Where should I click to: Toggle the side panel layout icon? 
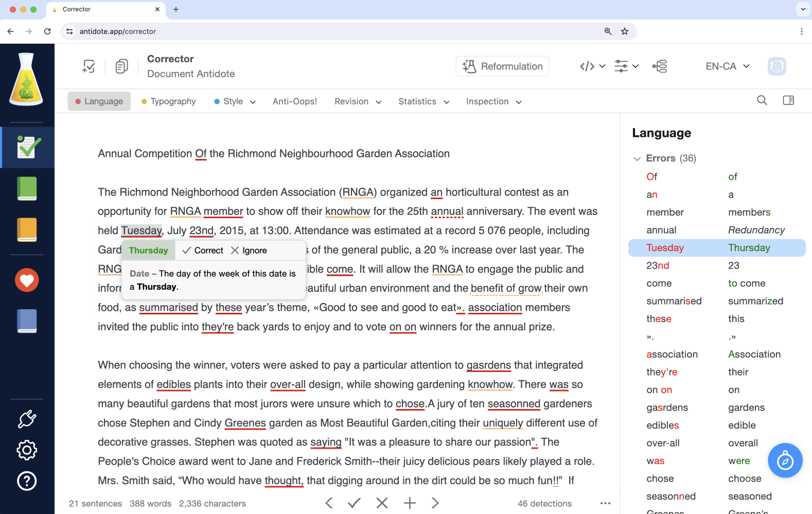(x=788, y=101)
